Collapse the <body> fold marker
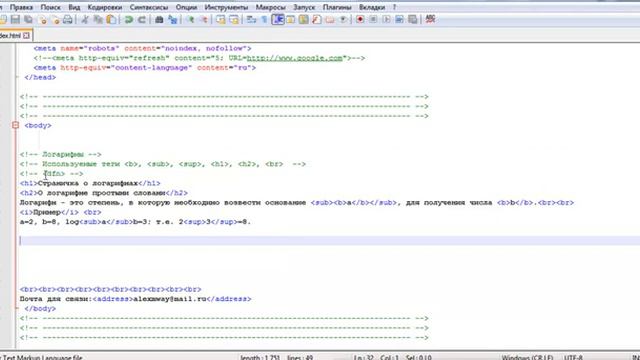Screen dimensions: 640x360 coord(15,125)
